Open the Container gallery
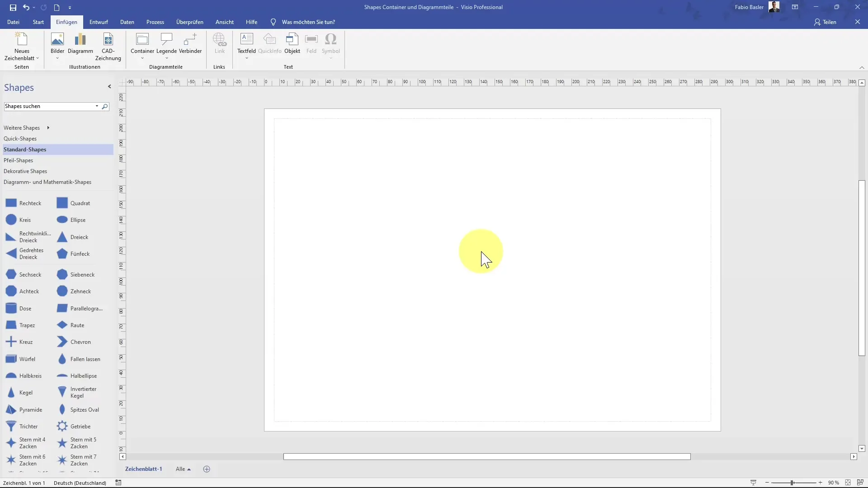 click(142, 47)
